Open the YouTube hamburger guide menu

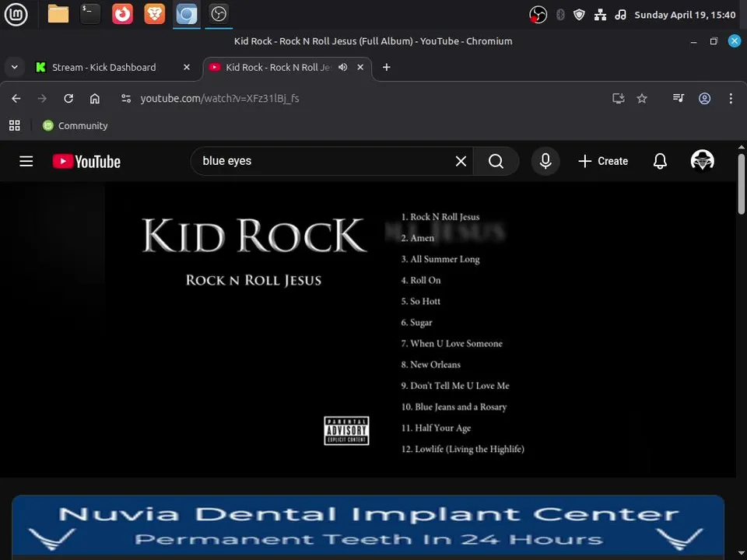pyautogui.click(x=26, y=162)
